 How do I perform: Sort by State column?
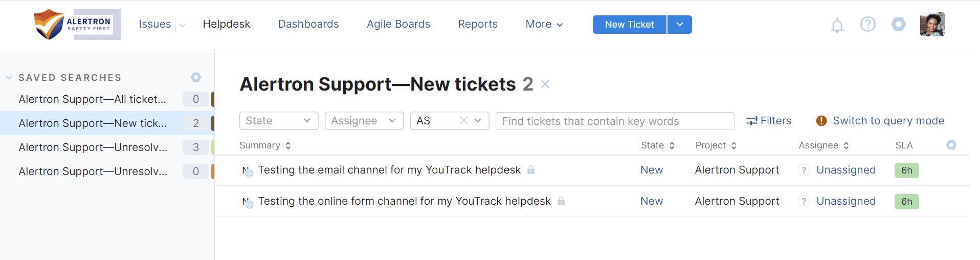click(x=658, y=145)
